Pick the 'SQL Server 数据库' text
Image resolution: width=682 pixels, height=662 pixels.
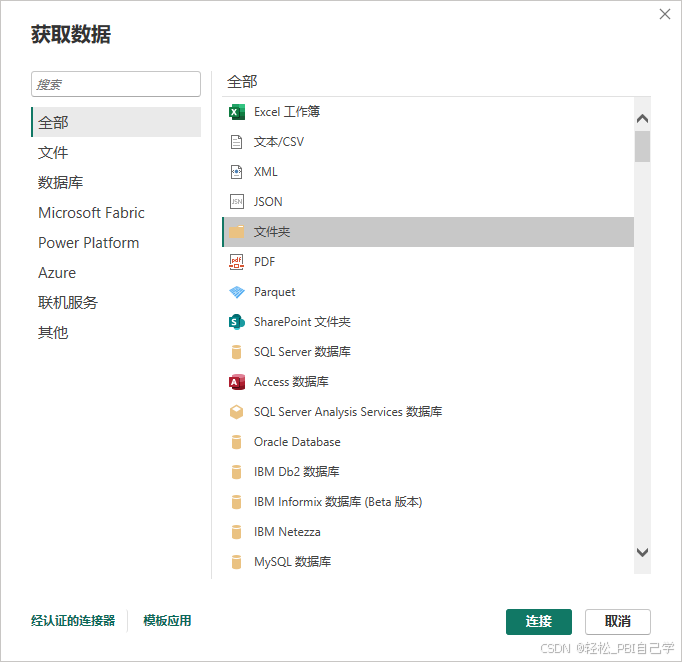click(302, 352)
